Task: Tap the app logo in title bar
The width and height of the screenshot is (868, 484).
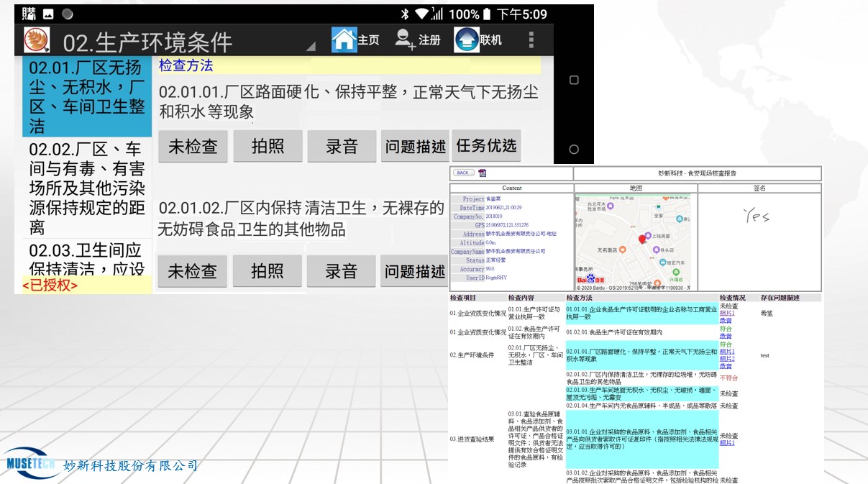Action: [37, 40]
